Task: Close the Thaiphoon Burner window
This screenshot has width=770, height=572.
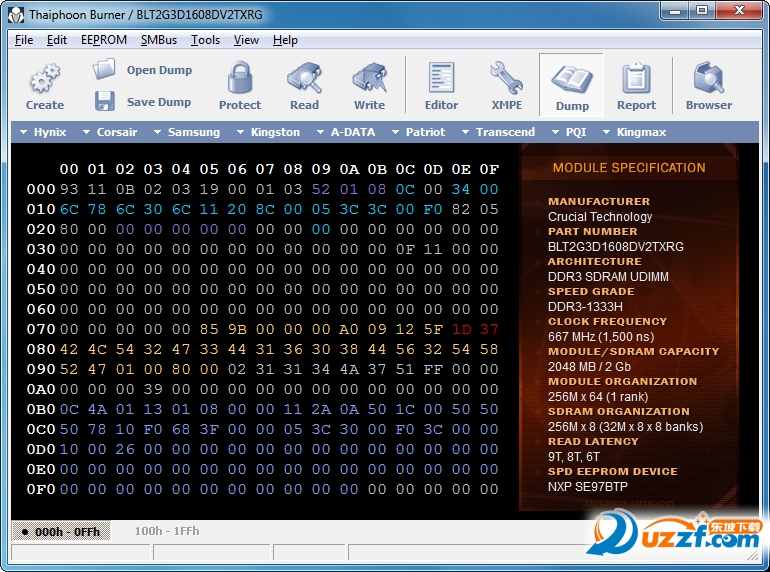Action: pos(739,10)
